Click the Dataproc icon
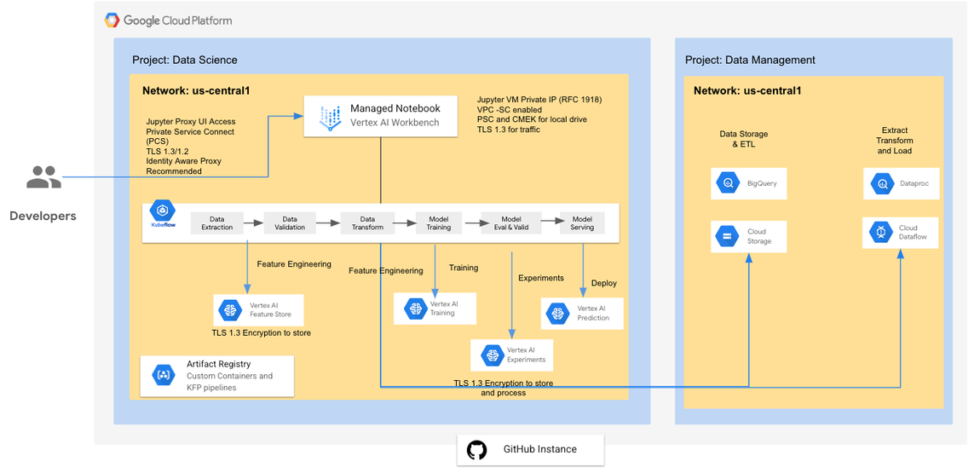 (882, 184)
